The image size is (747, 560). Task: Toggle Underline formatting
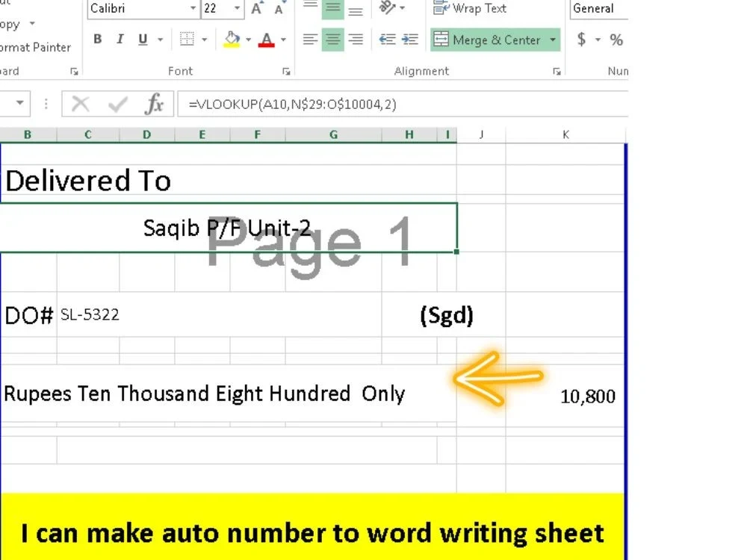143,39
